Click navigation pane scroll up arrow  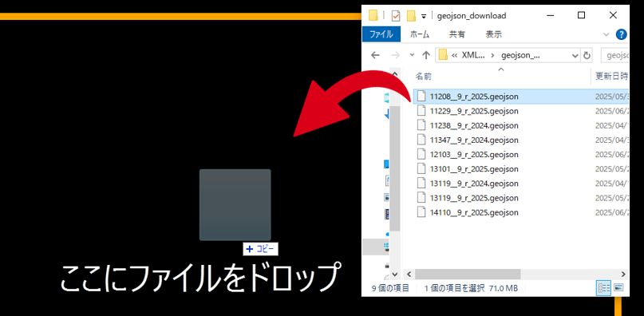click(395, 75)
